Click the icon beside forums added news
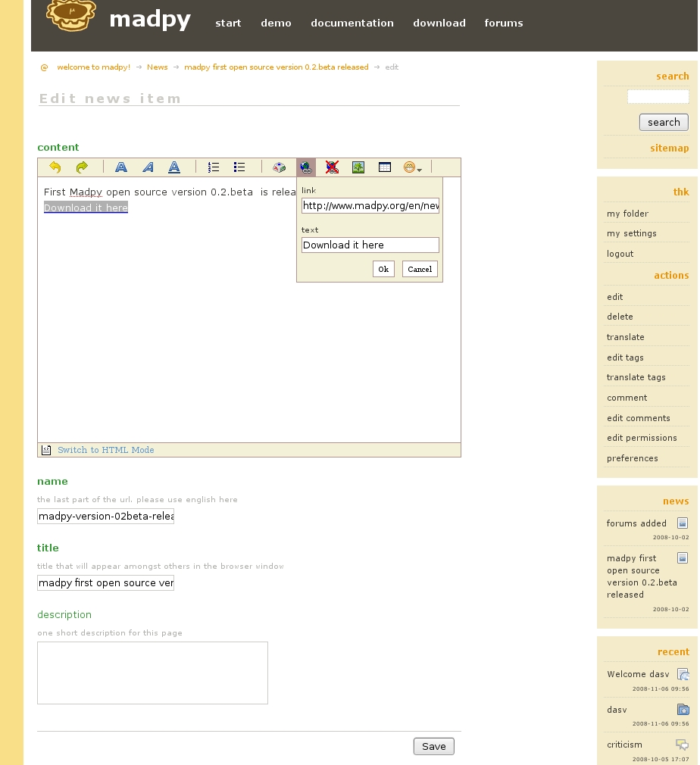Screen dimensions: 700x765 683,523
